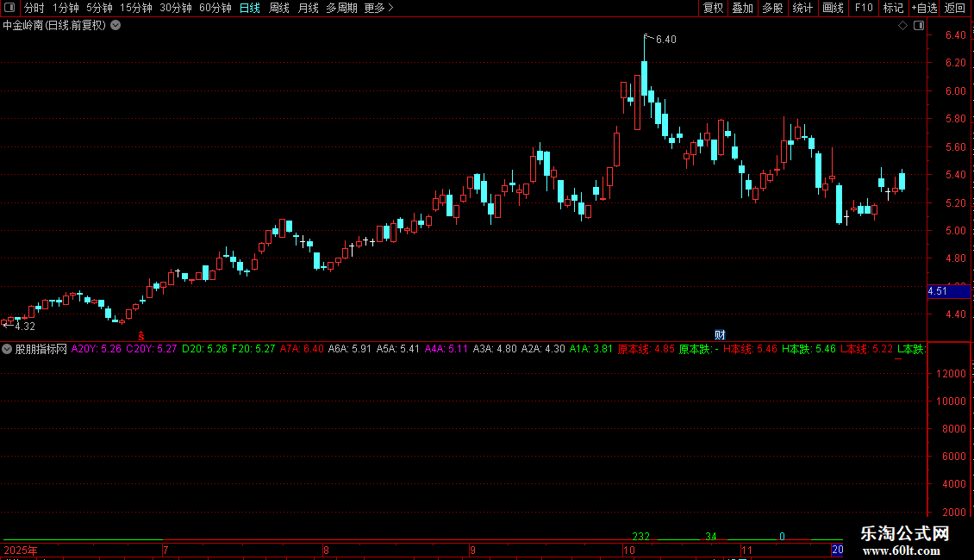Viewport: 974px width, 560px height.
Task: Expand the indicator menu arrow before 股朋指标网
Action: point(7,350)
